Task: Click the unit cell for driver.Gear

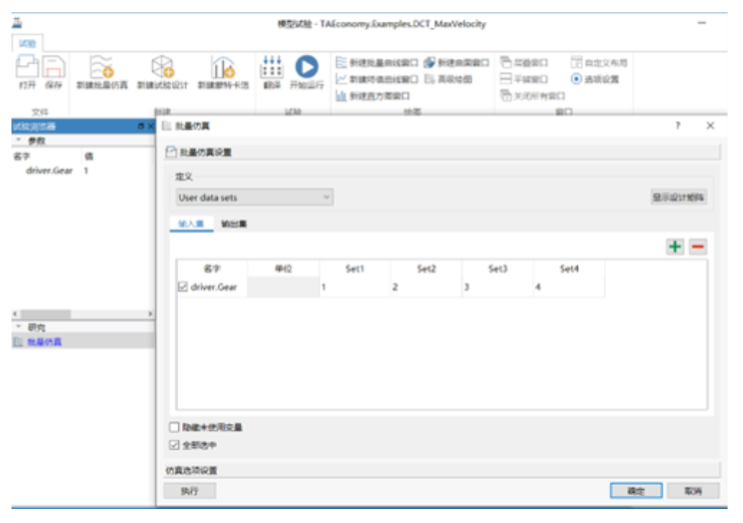Action: pyautogui.click(x=283, y=287)
